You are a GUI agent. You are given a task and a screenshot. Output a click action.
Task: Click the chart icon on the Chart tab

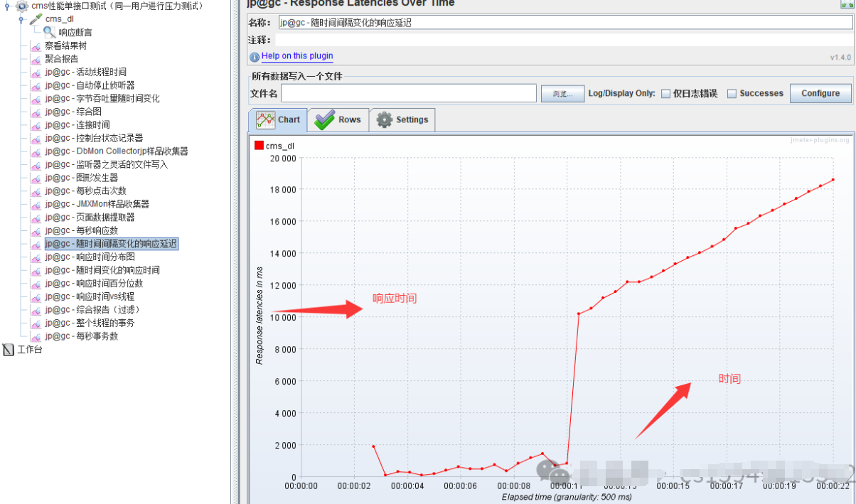point(266,119)
